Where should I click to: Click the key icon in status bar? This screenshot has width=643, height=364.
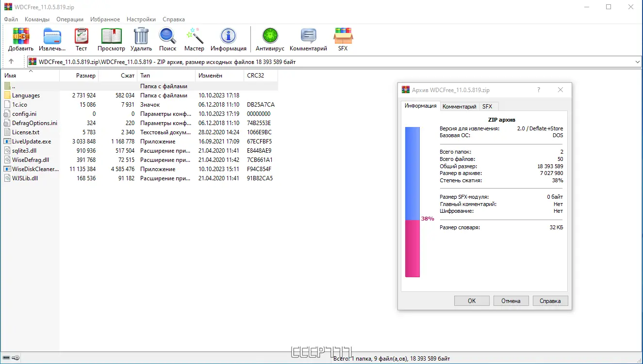tap(16, 358)
